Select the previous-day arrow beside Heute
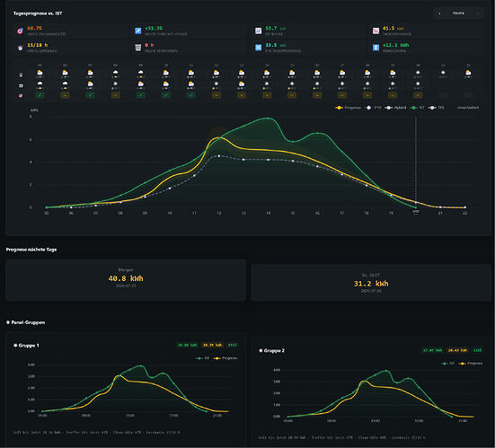This screenshot has width=495, height=448. 439,13
